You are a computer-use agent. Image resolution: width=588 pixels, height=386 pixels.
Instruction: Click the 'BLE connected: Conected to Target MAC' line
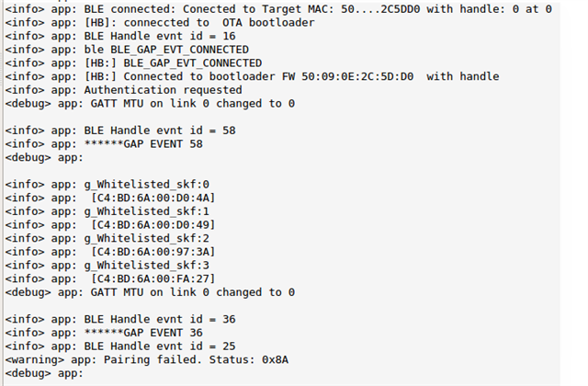[278, 9]
